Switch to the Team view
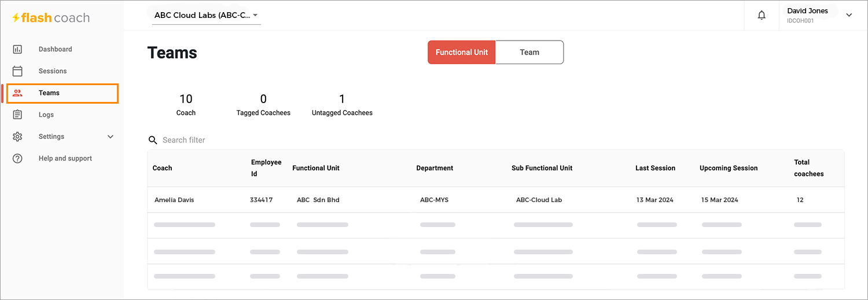Image resolution: width=868 pixels, height=300 pixels. [x=529, y=52]
